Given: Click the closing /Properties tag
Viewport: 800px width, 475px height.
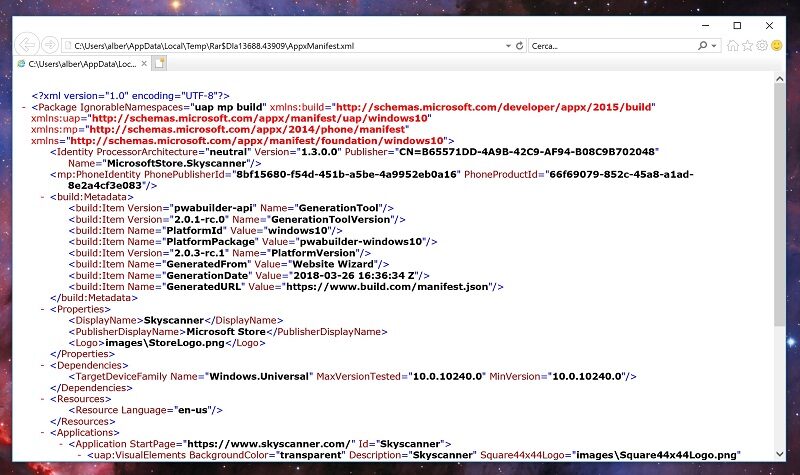Looking at the screenshot, I should [x=83, y=354].
